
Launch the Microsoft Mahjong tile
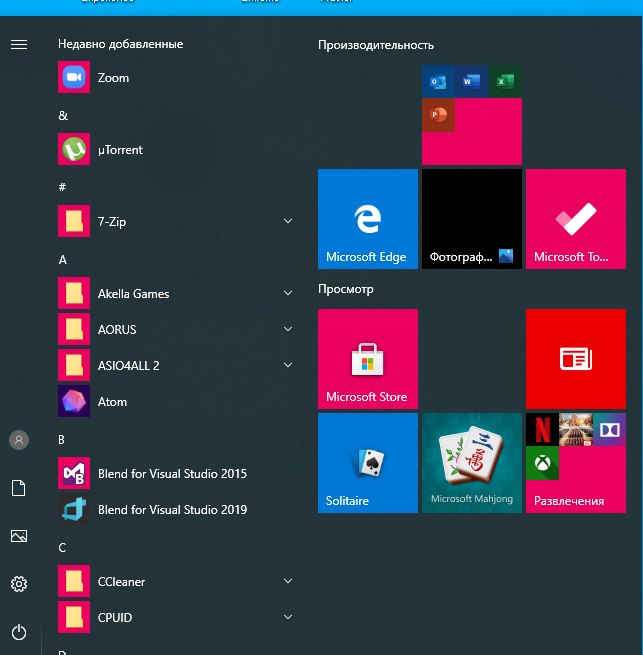point(472,463)
